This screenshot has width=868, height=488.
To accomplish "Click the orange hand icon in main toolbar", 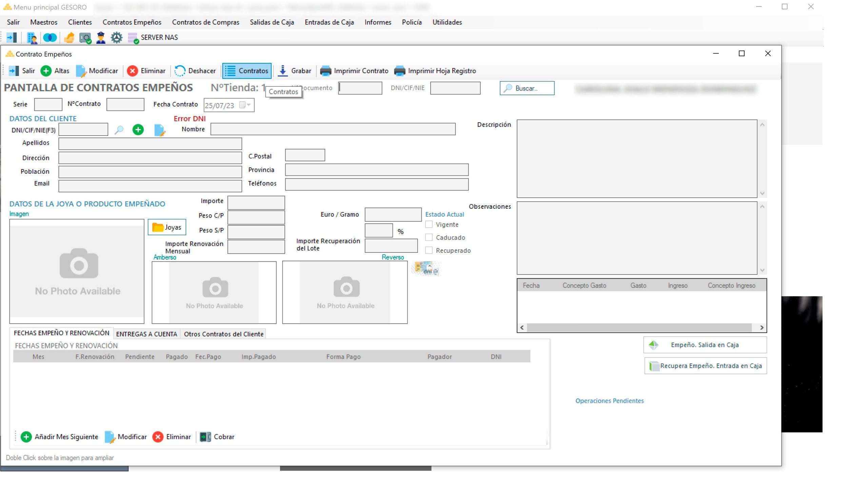I will [x=69, y=37].
